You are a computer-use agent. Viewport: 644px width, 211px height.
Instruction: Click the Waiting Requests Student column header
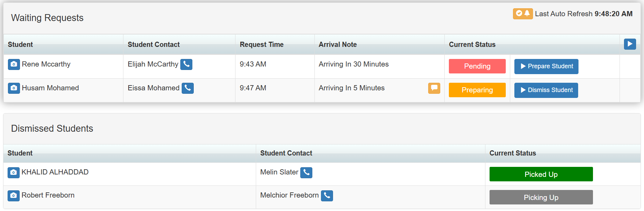tap(20, 44)
